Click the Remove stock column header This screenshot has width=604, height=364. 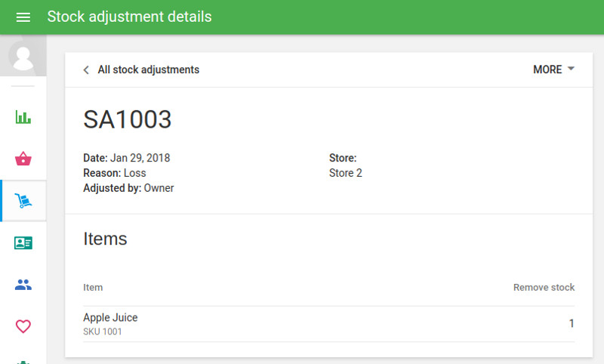(544, 287)
